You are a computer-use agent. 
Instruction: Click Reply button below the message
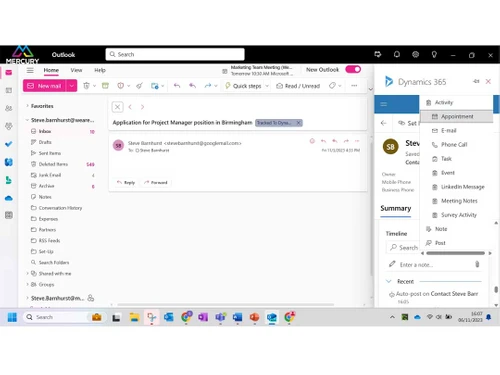[126, 182]
